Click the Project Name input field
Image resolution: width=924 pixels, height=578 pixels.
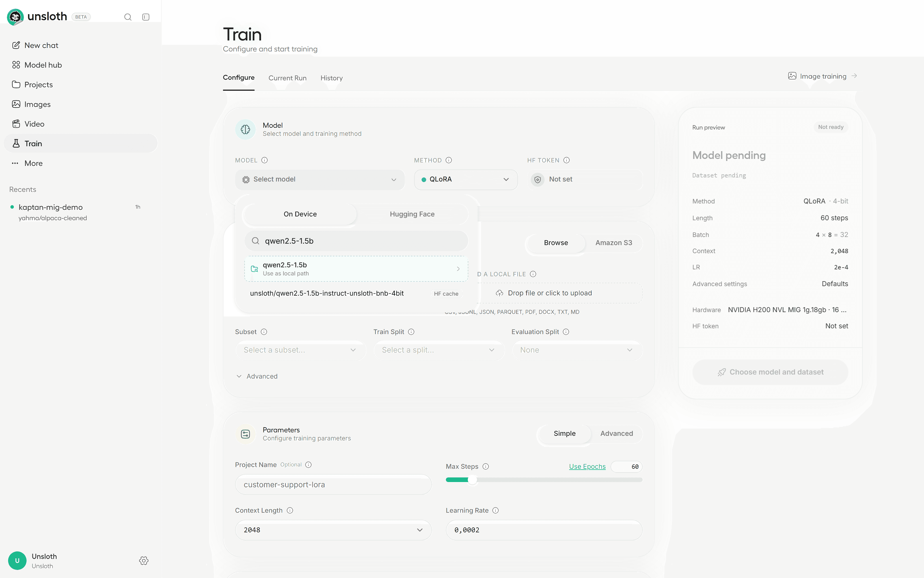pos(333,485)
